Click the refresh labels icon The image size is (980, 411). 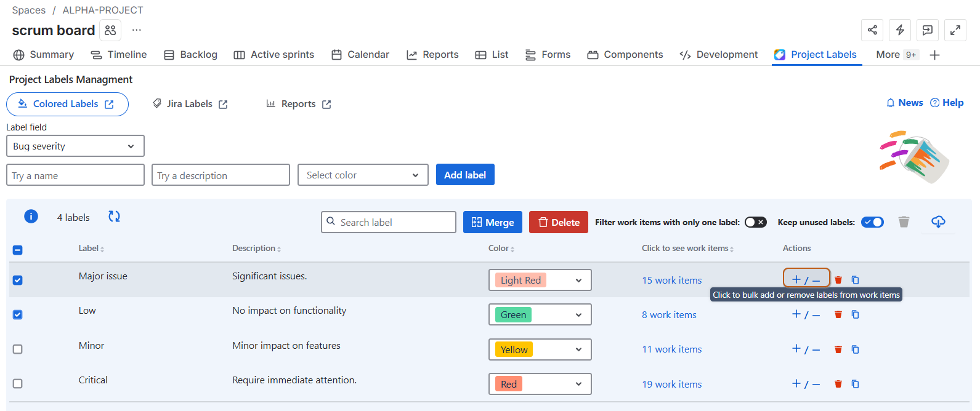[x=114, y=217]
